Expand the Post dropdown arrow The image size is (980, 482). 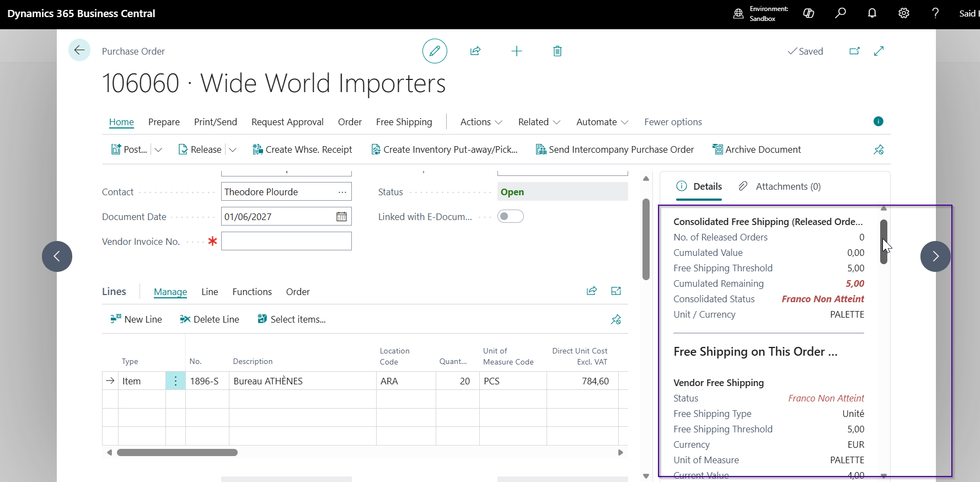coord(158,149)
